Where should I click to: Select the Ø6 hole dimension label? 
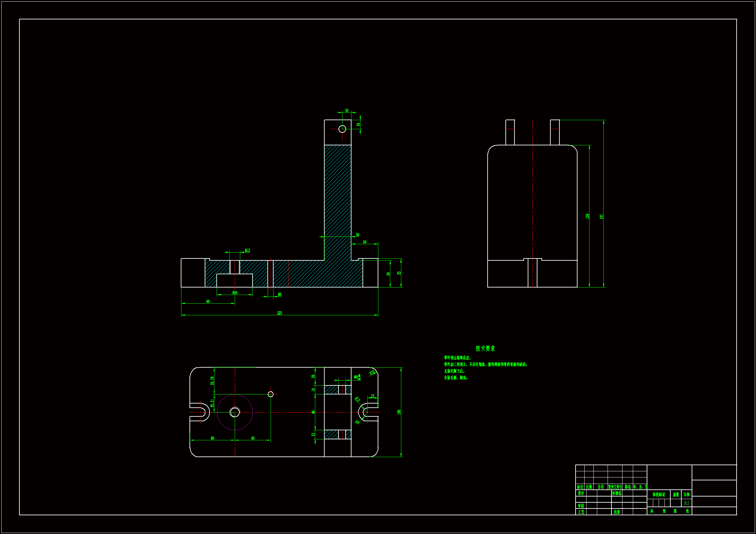coord(280,295)
